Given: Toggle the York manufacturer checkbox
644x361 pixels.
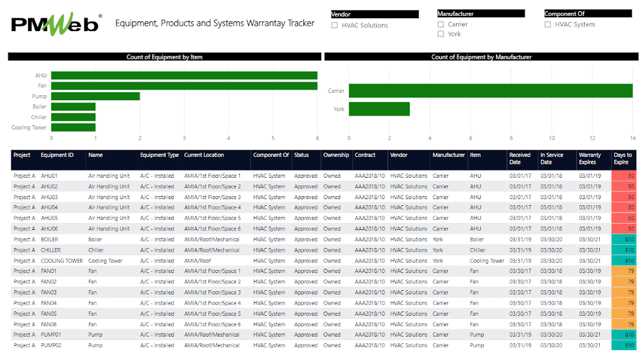Looking at the screenshot, I should [x=441, y=34].
